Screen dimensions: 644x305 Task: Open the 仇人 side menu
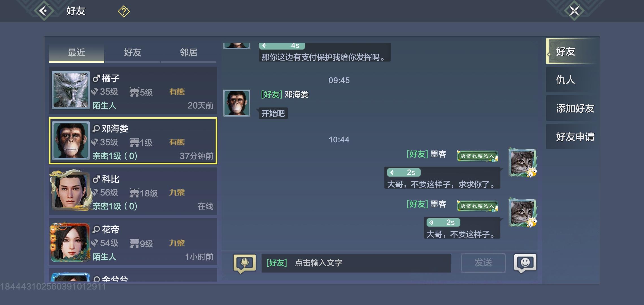(572, 80)
